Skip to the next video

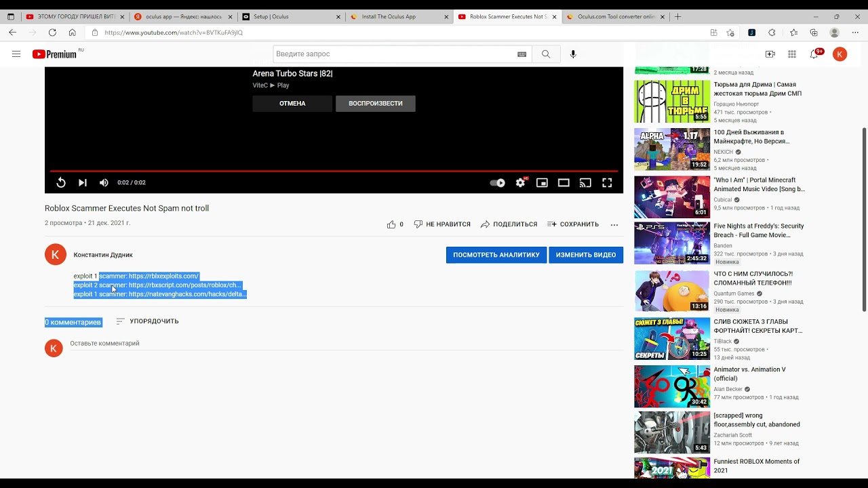[x=83, y=182]
